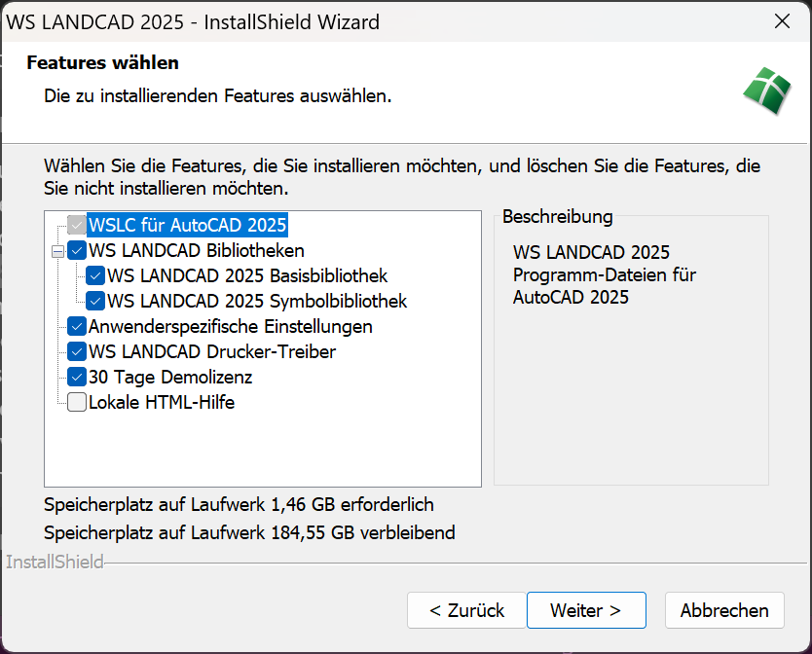Cancel setup with the Abbrechen button
Image resolution: width=812 pixels, height=654 pixels.
point(724,610)
